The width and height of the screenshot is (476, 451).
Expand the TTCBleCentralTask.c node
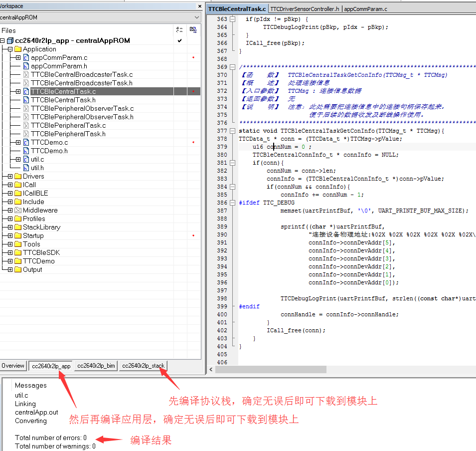point(18,91)
